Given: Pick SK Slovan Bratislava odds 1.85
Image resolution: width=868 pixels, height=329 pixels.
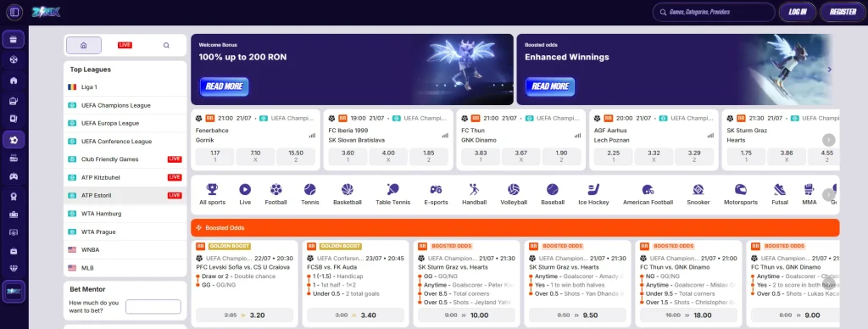Looking at the screenshot, I should (428, 156).
